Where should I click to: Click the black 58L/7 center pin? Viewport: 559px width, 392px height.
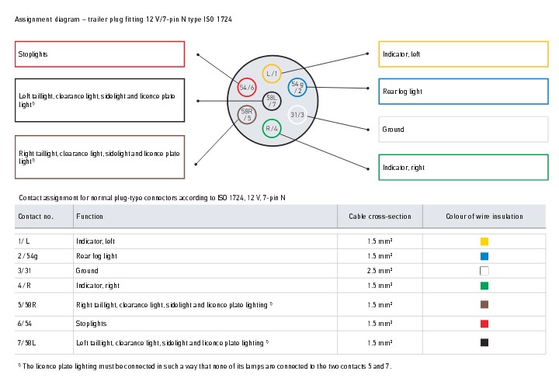tap(272, 101)
